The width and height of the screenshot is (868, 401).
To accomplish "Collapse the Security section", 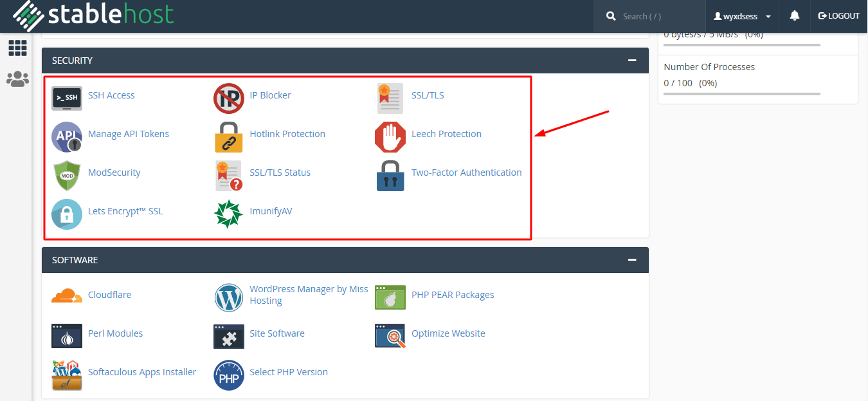I will coord(632,61).
